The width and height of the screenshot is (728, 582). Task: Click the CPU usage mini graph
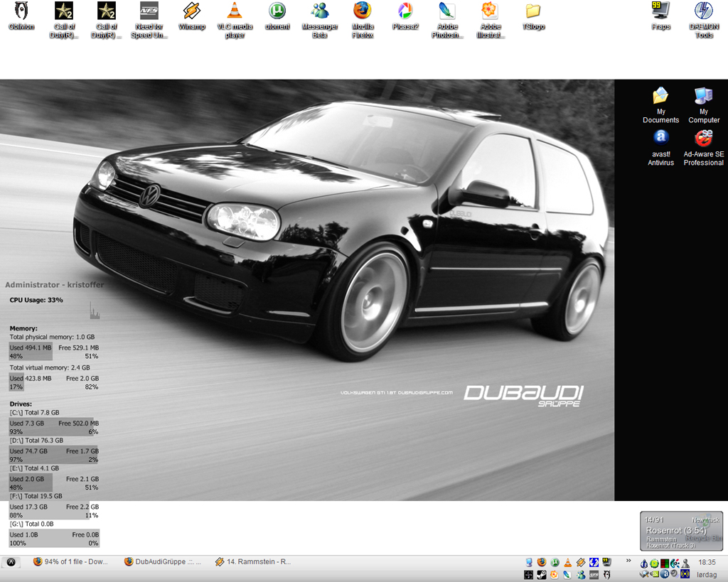click(x=95, y=310)
